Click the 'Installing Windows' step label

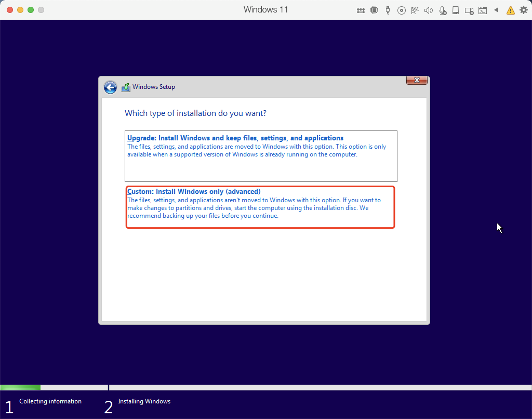[x=144, y=401]
